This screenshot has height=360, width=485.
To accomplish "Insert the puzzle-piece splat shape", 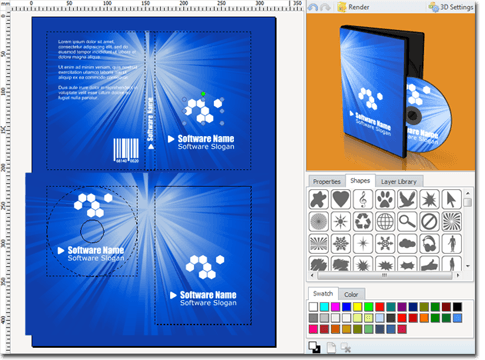I will [319, 199].
